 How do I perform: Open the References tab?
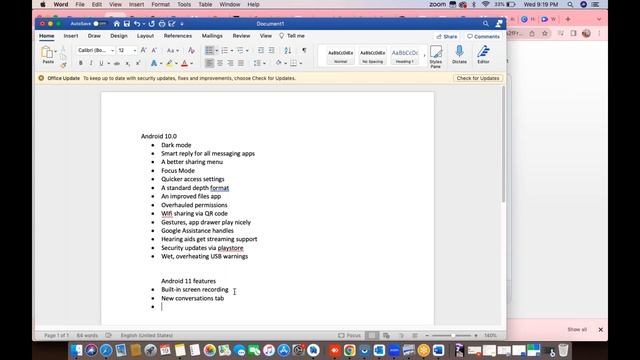178,36
